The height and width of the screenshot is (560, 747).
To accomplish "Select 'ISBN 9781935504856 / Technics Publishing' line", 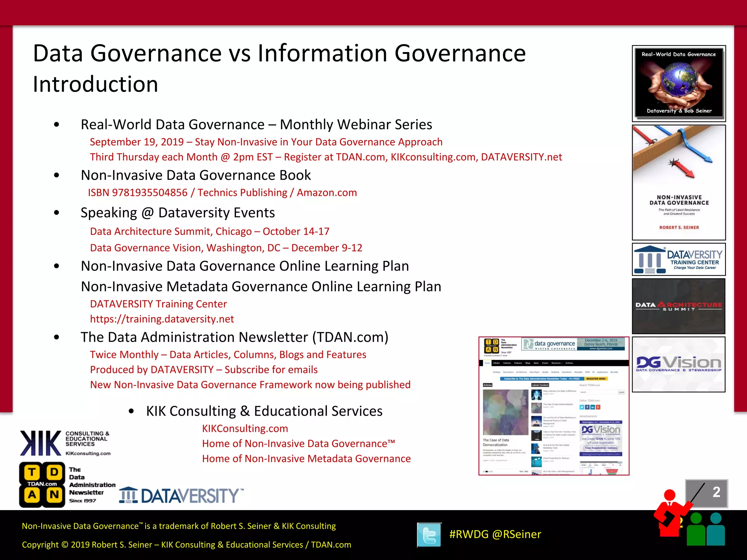I will [222, 192].
